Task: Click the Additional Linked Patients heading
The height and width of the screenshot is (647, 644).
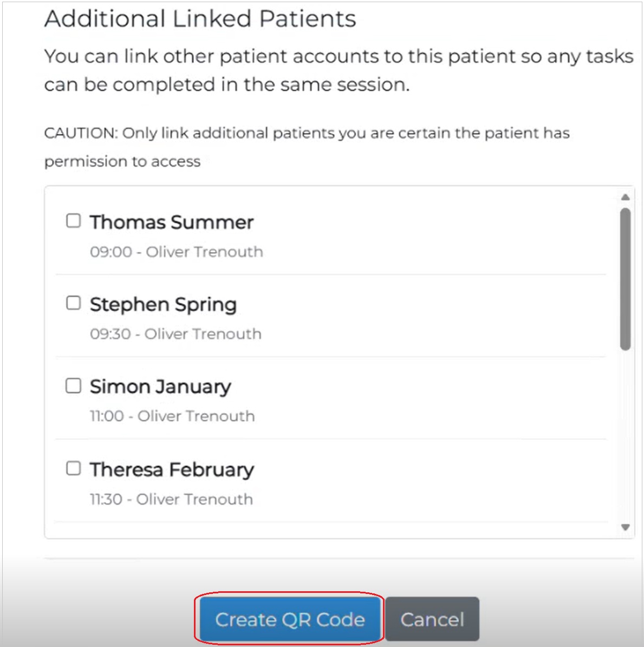Action: coord(200,18)
